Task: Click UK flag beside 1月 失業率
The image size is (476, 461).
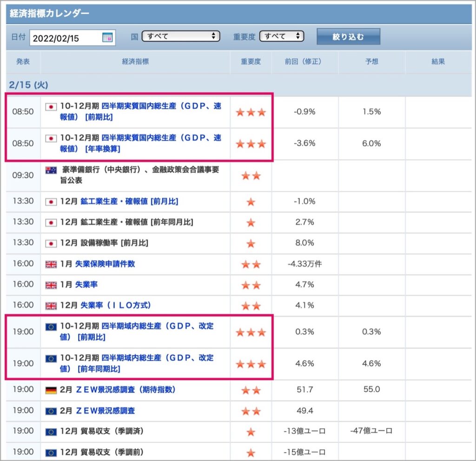Action: pos(51,285)
